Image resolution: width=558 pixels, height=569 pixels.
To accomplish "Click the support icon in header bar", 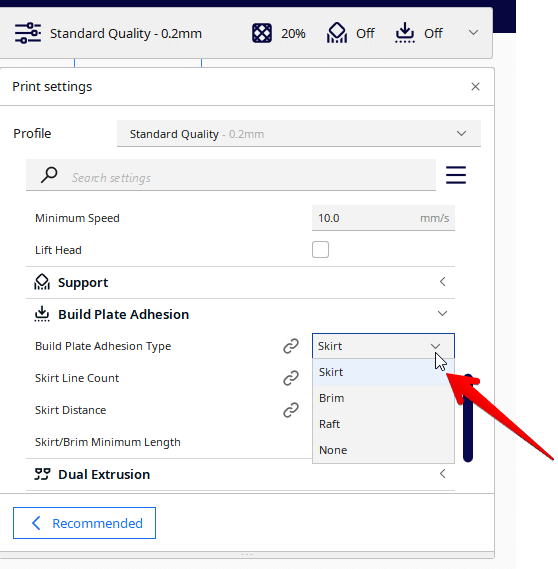I will click(x=337, y=33).
